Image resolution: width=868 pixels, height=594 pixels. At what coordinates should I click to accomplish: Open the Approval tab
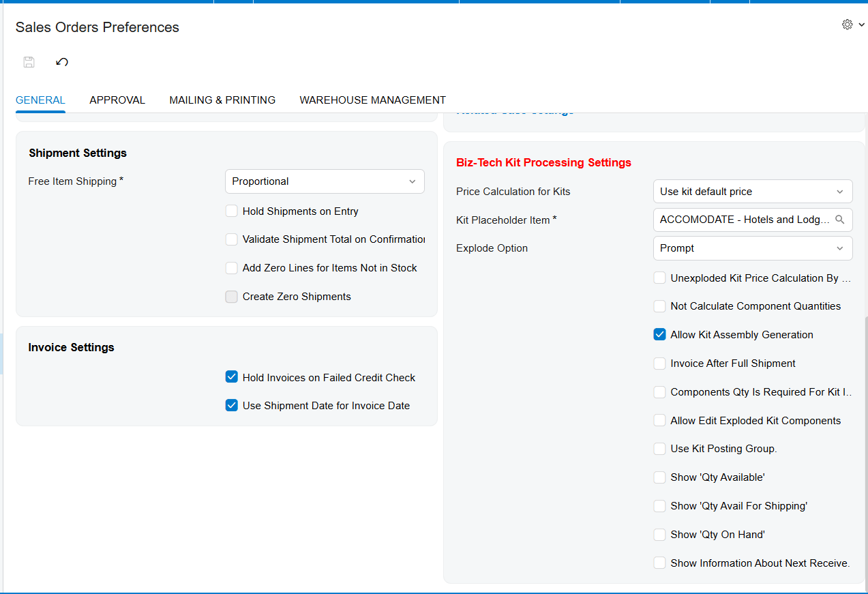117,100
